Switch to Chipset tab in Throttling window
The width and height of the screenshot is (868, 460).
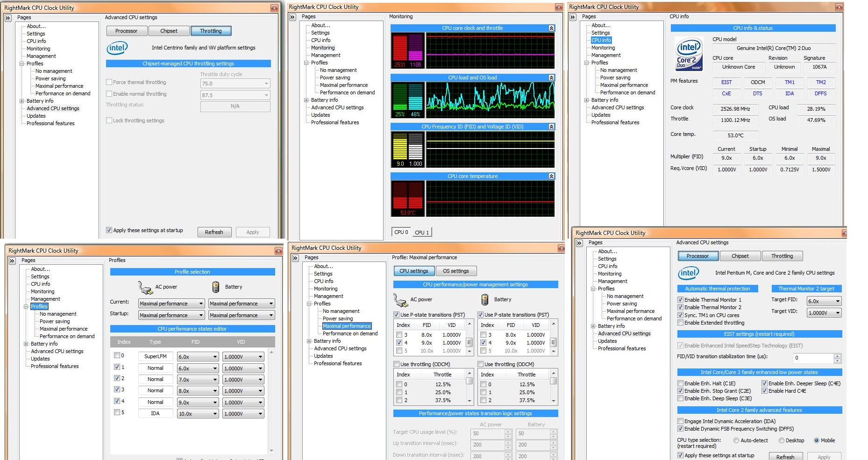[x=169, y=31]
